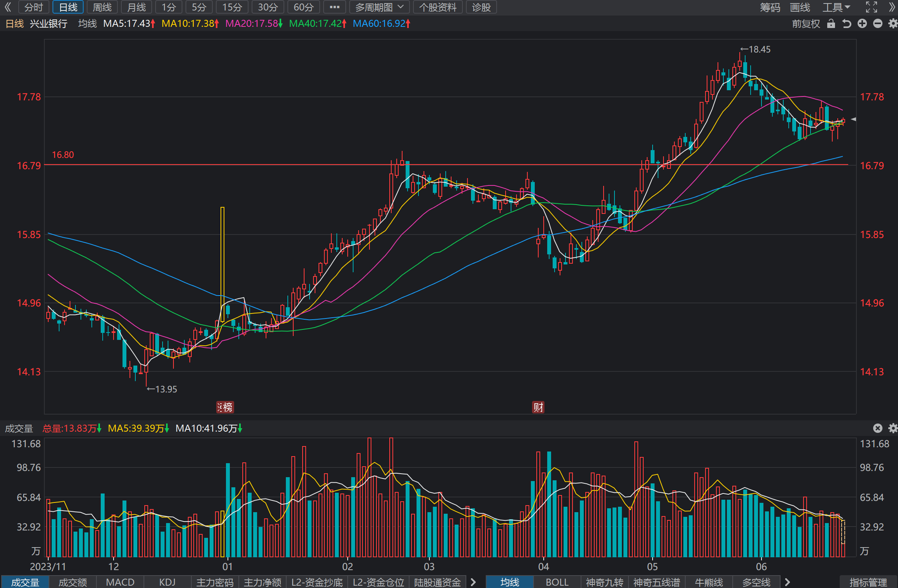Select the 牛熊线 tab
The width and height of the screenshot is (898, 588).
[x=709, y=582]
